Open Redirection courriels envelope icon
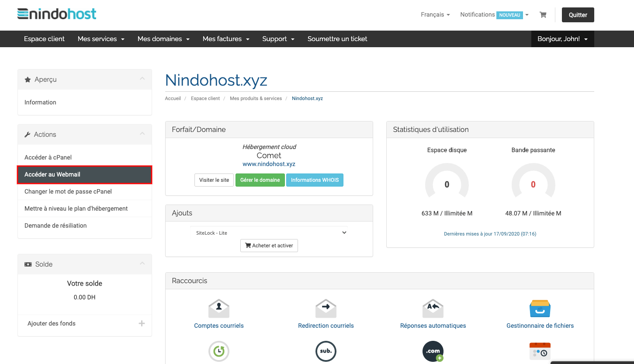 tap(326, 309)
